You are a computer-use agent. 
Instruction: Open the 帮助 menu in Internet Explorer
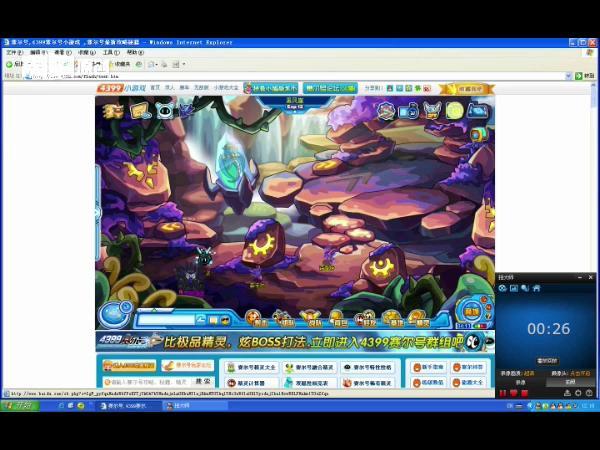135,52
